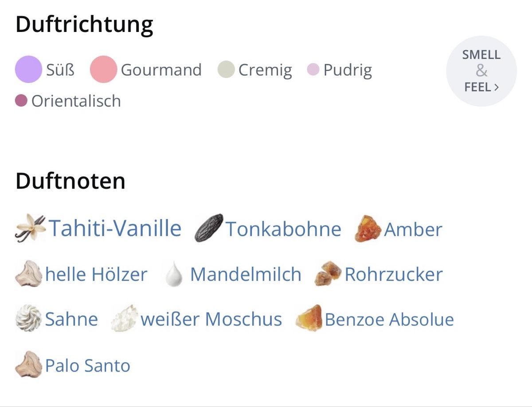532x407 pixels.
Task: Click the Palo Santo wood icon
Action: coord(28,364)
